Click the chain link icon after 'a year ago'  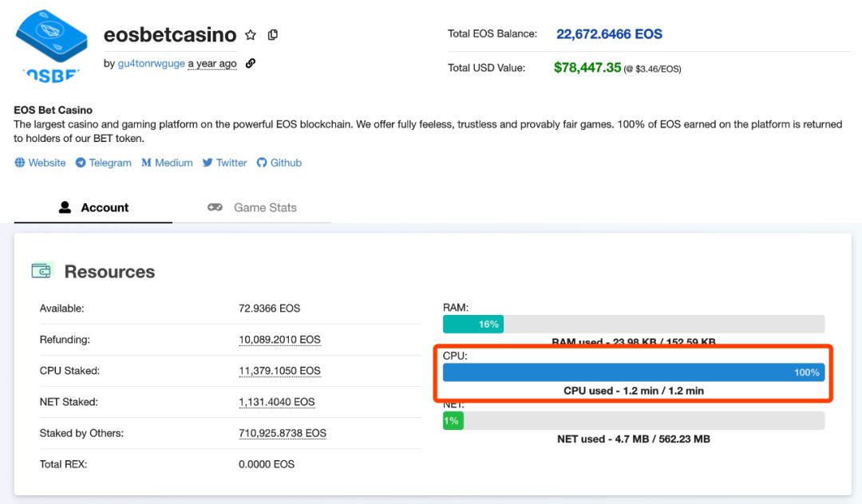[251, 63]
